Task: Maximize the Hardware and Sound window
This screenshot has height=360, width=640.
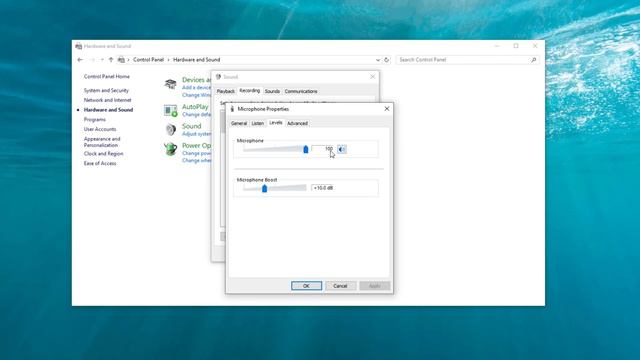Action: pos(516,46)
